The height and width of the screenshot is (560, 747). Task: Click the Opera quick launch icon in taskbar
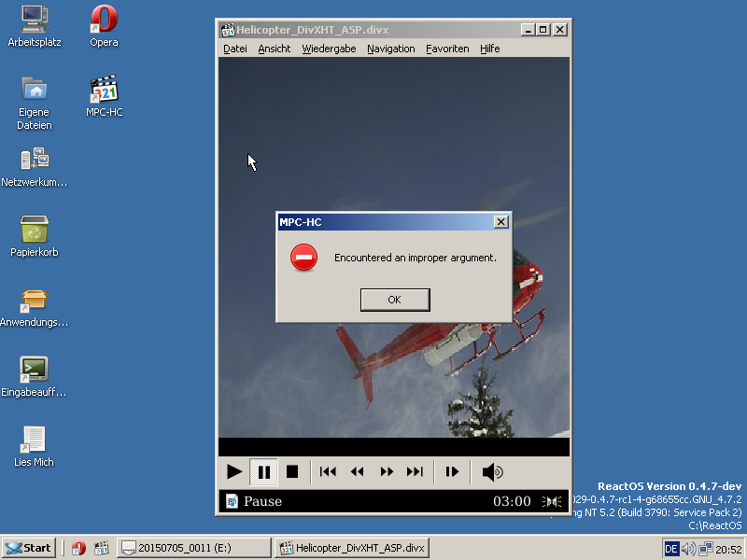click(x=78, y=548)
